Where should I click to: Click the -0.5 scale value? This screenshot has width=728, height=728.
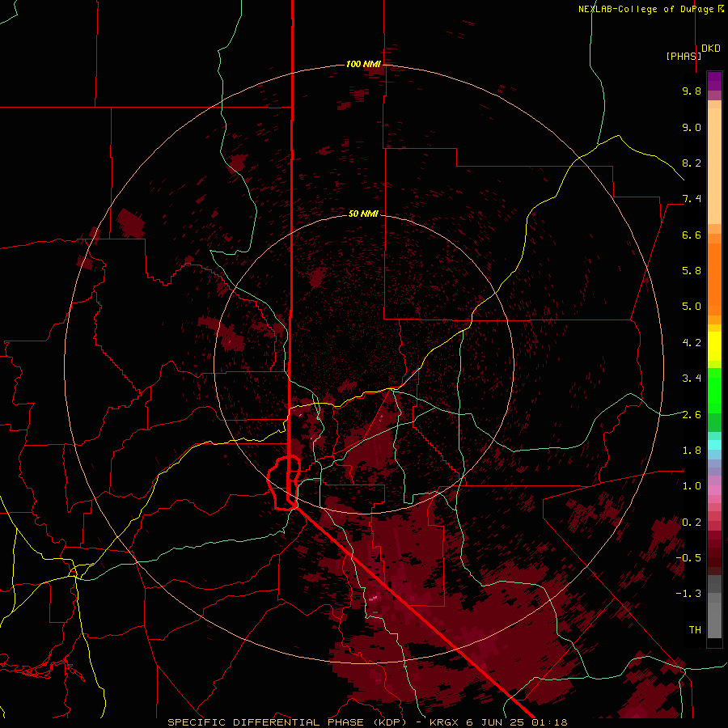688,558
